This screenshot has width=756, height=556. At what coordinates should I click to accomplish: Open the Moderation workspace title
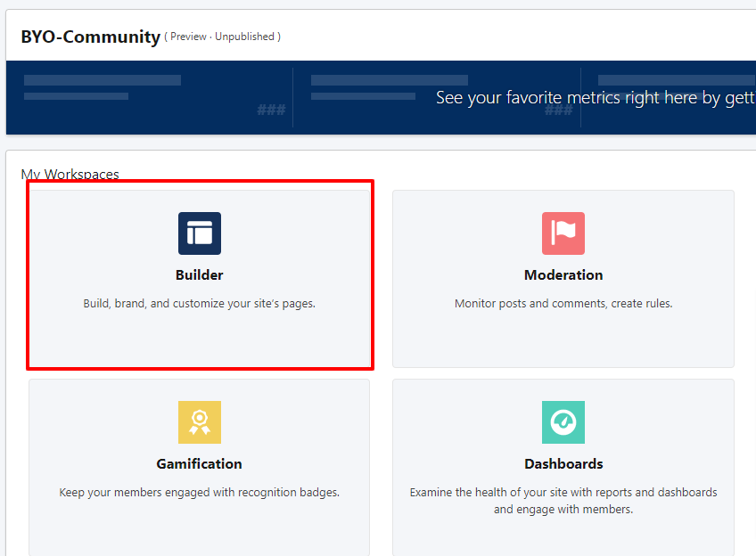tap(563, 275)
